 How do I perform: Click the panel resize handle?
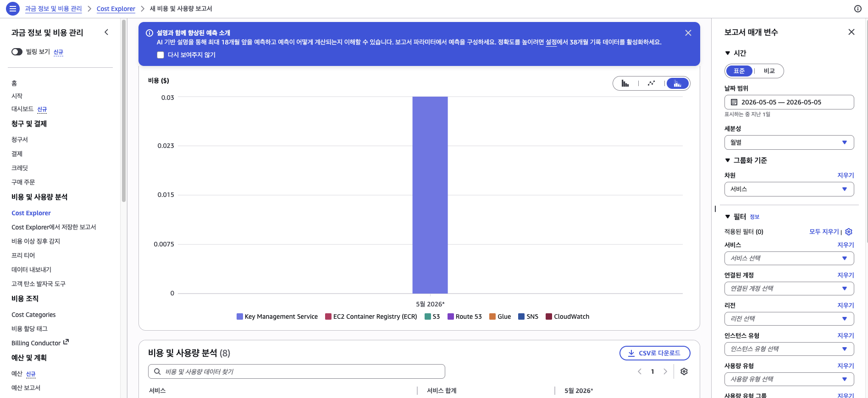coord(715,209)
